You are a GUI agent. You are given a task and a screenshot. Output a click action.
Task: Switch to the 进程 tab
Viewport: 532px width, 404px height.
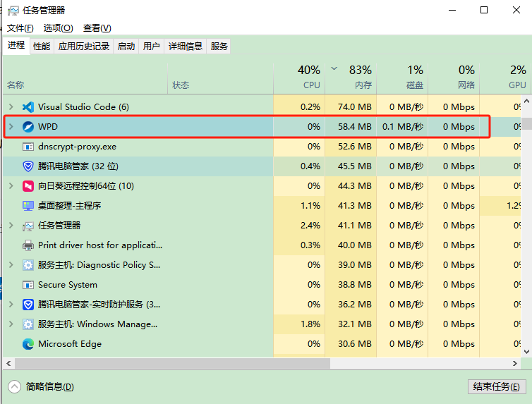pyautogui.click(x=16, y=45)
